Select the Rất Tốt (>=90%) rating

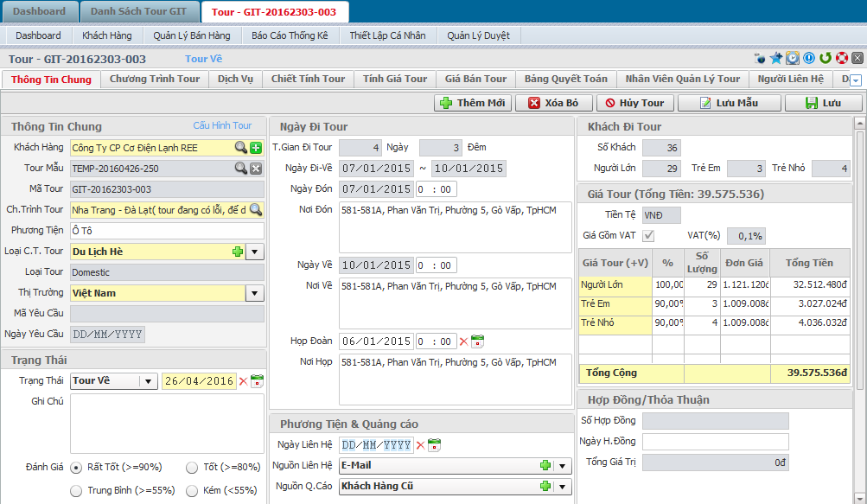pos(77,468)
